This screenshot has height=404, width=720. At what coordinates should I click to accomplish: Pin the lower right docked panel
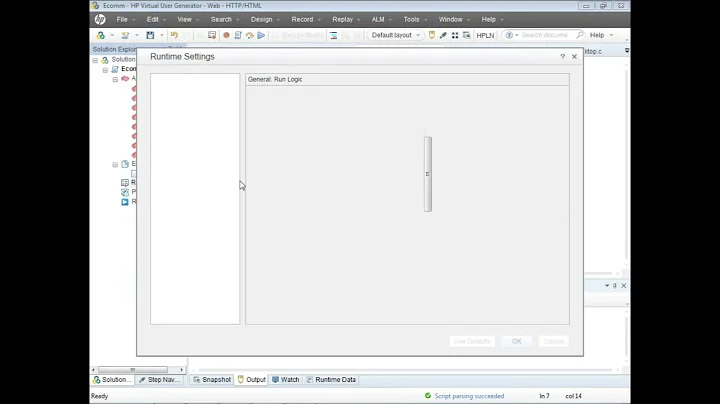pos(615,286)
